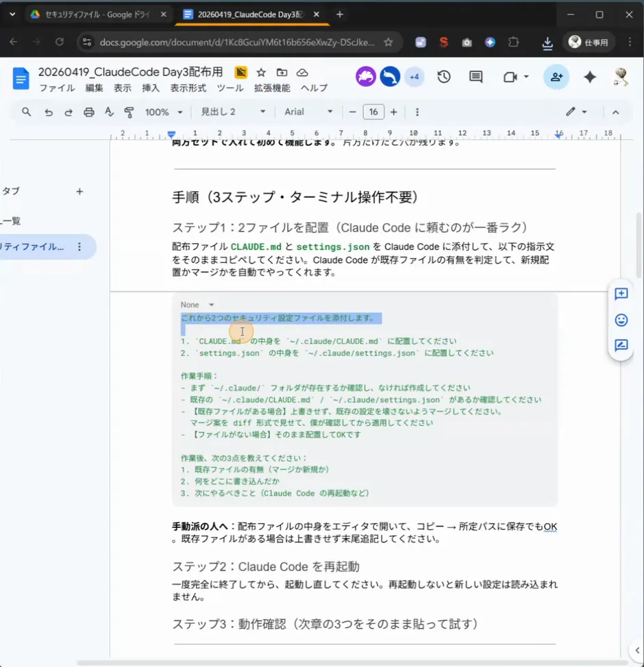Viewport: 644px width, 667px height.
Task: Open 拡張機能 menu
Action: click(x=272, y=88)
